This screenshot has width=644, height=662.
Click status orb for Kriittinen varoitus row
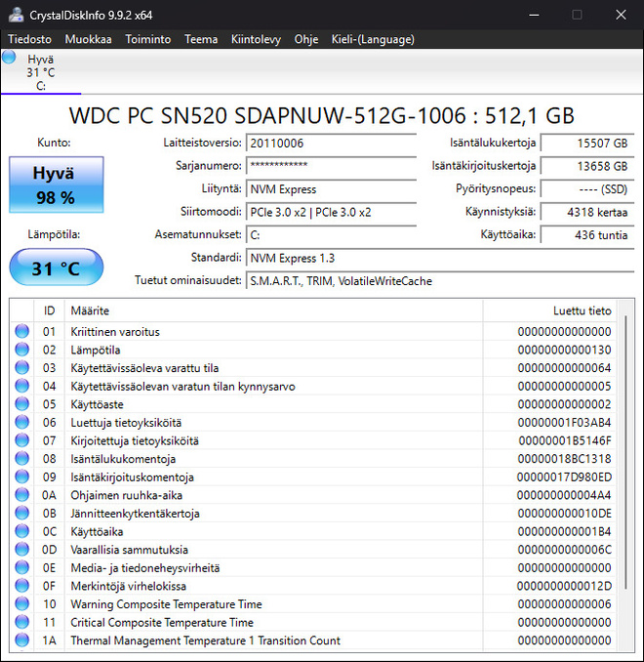click(x=21, y=331)
